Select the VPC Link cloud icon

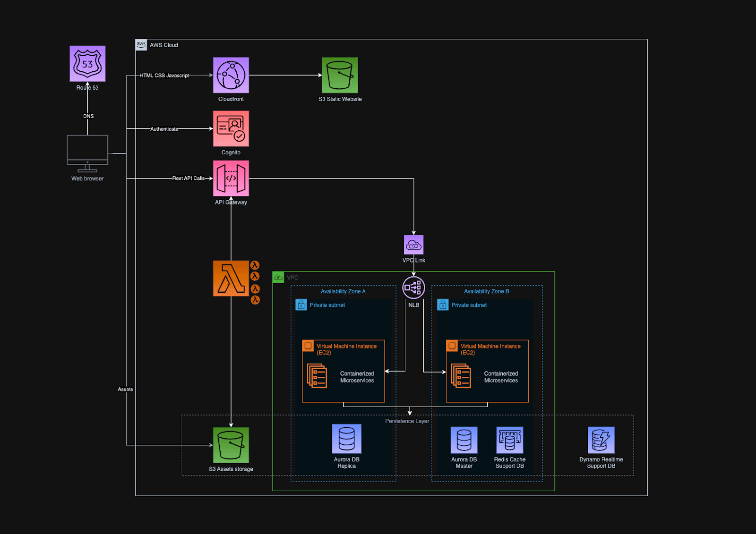point(413,245)
